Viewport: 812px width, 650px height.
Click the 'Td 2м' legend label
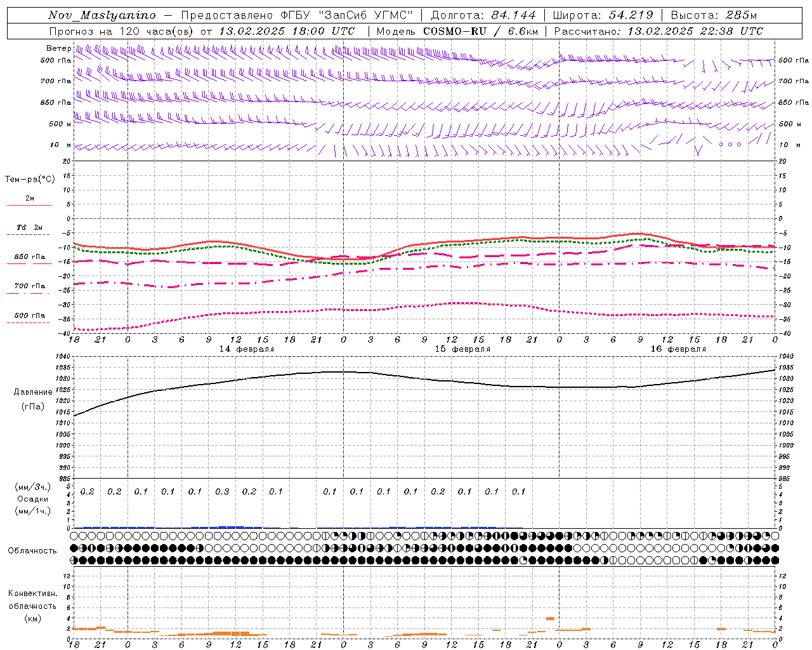(x=30, y=227)
